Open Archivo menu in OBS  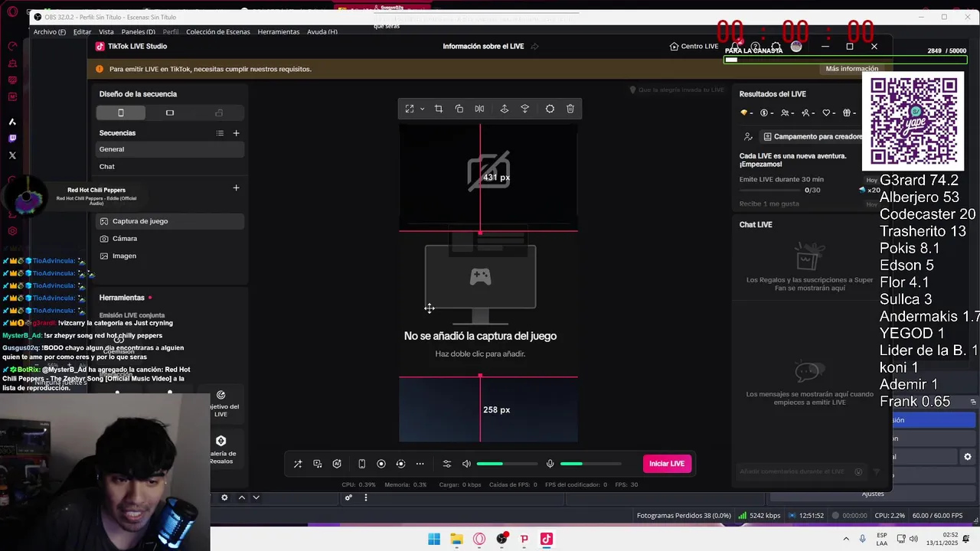(x=50, y=32)
